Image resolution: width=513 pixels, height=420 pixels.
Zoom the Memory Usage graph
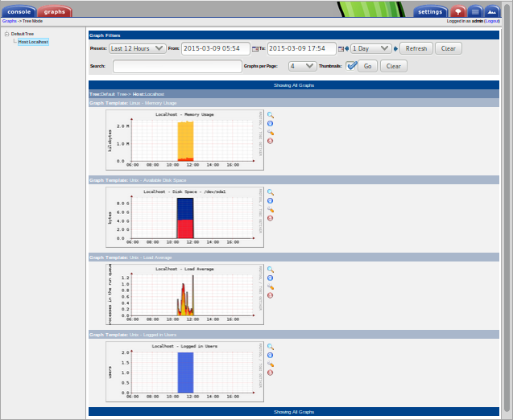tap(271, 115)
